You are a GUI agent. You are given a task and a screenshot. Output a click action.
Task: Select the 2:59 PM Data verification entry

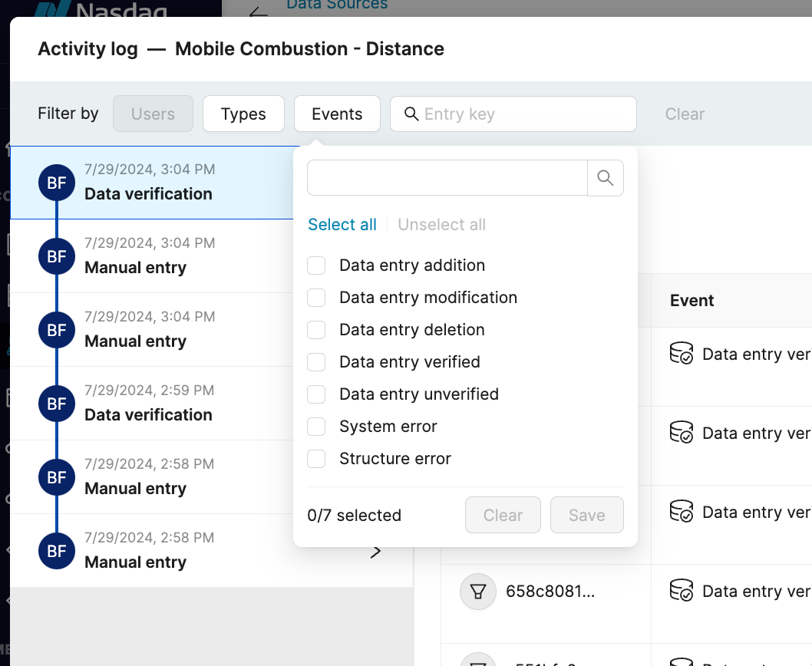point(152,404)
